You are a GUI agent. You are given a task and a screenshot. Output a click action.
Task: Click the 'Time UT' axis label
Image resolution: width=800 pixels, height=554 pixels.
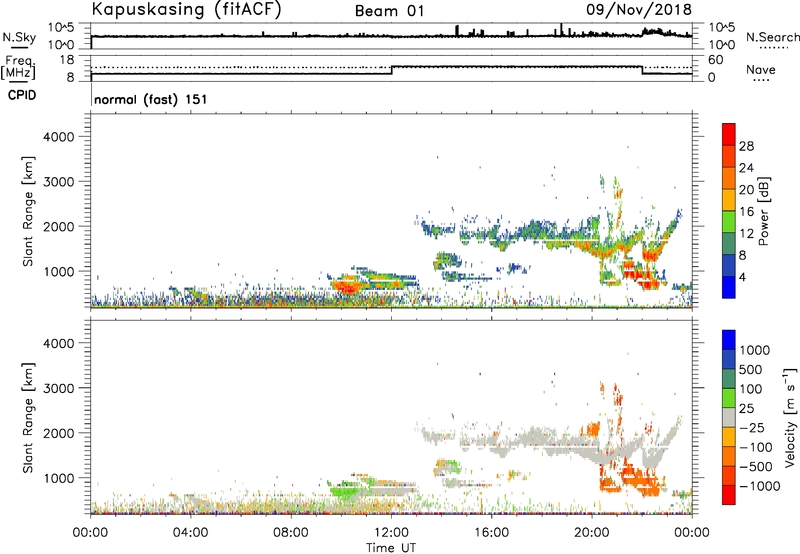(x=391, y=548)
